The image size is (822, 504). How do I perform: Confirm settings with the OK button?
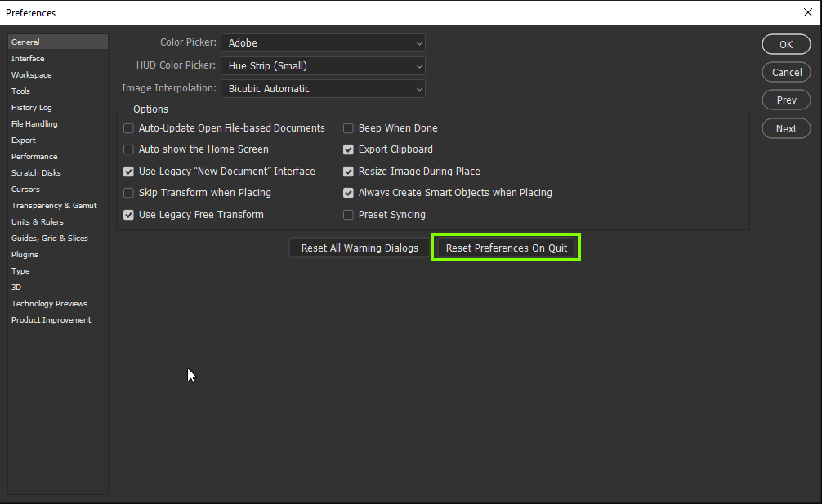click(x=785, y=44)
